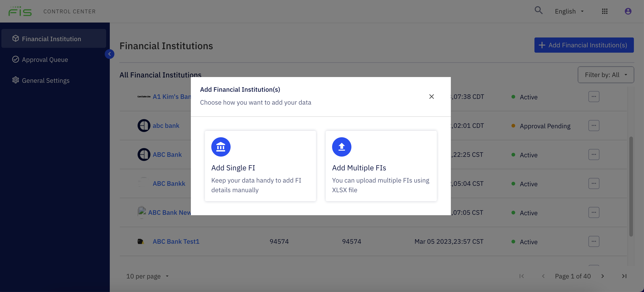Select the bank icon on Add Single FI card
Viewport: 644px width, 292px height.
[x=221, y=147]
